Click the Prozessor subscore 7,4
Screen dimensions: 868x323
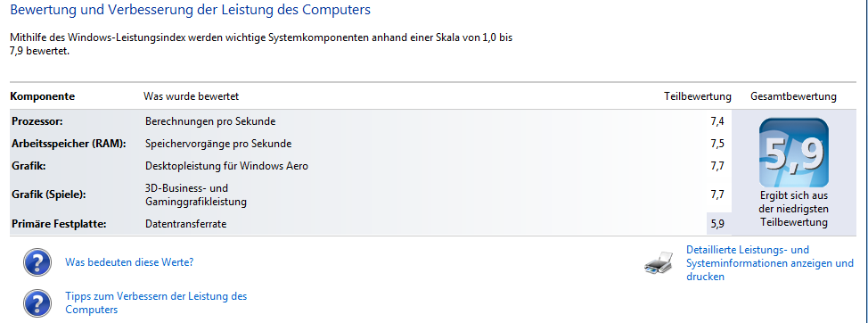[717, 121]
